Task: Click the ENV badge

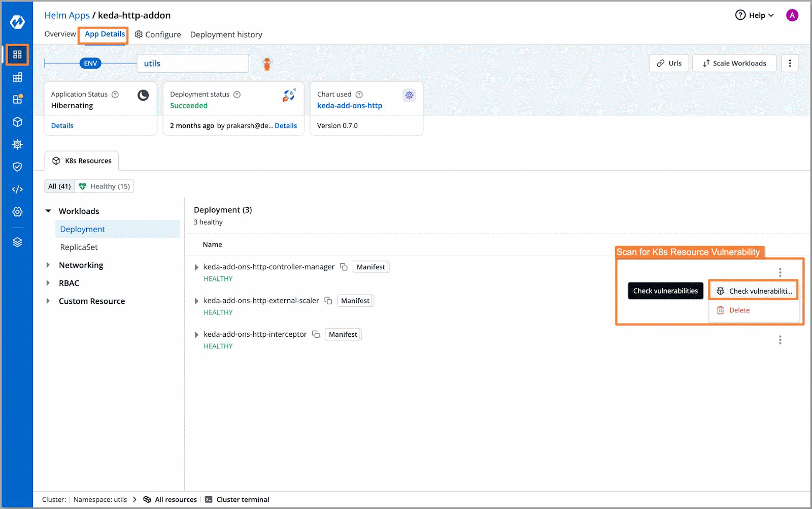Action: click(x=90, y=63)
